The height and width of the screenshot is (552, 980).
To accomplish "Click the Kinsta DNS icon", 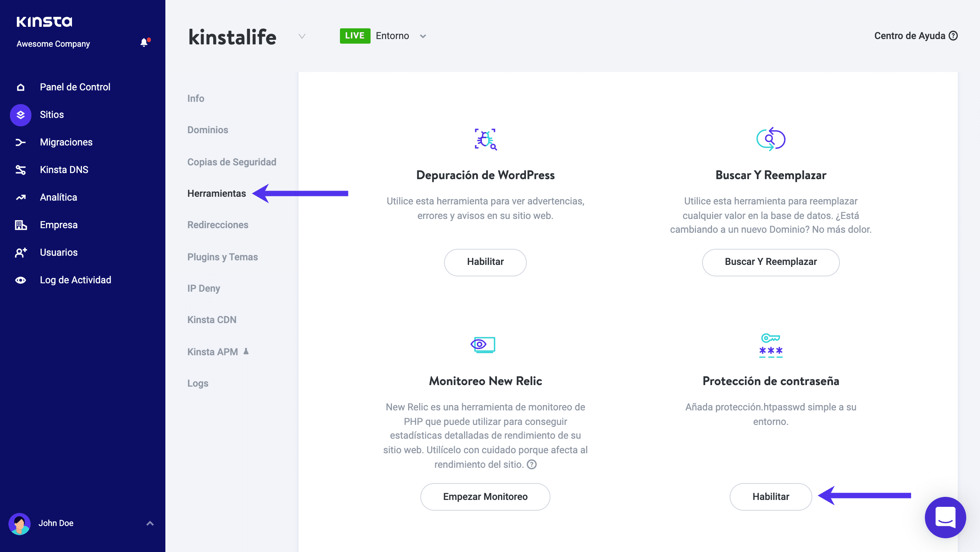I will 21,170.
